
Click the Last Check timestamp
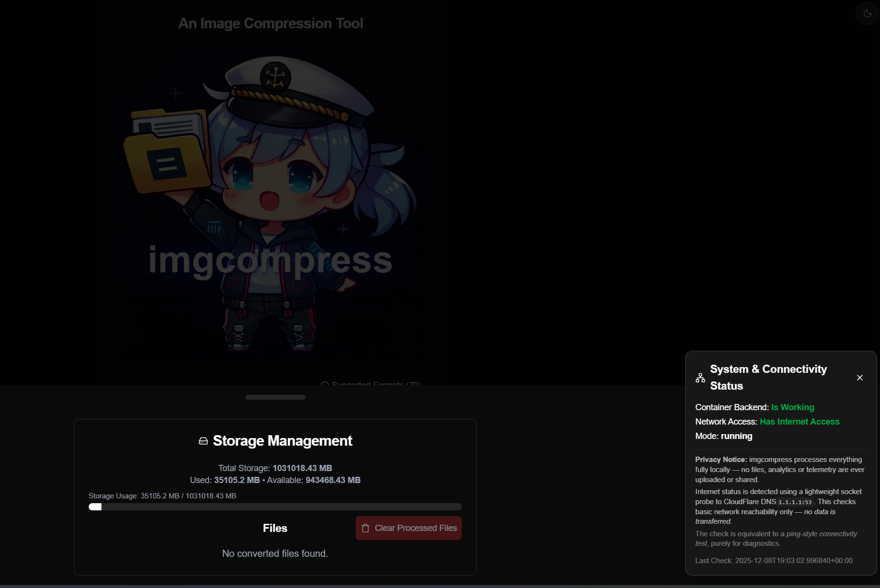click(774, 561)
